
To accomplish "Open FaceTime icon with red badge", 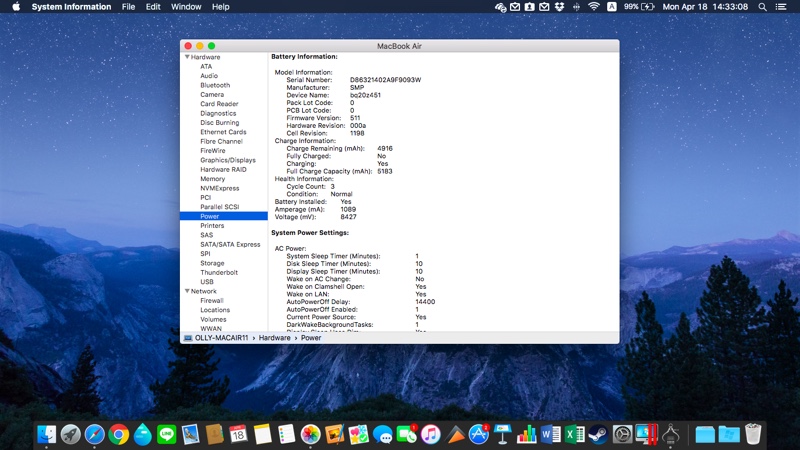I will [x=407, y=435].
